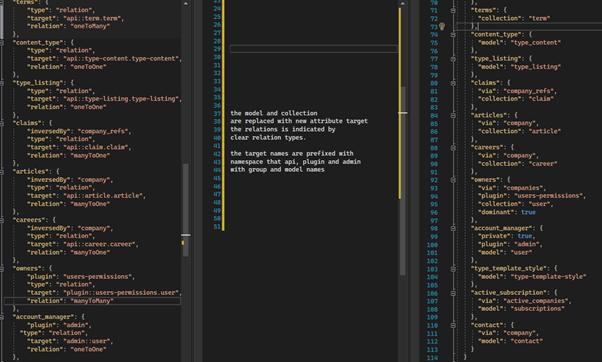Click text "namespace that api, plugin and admin"

tap(296, 162)
